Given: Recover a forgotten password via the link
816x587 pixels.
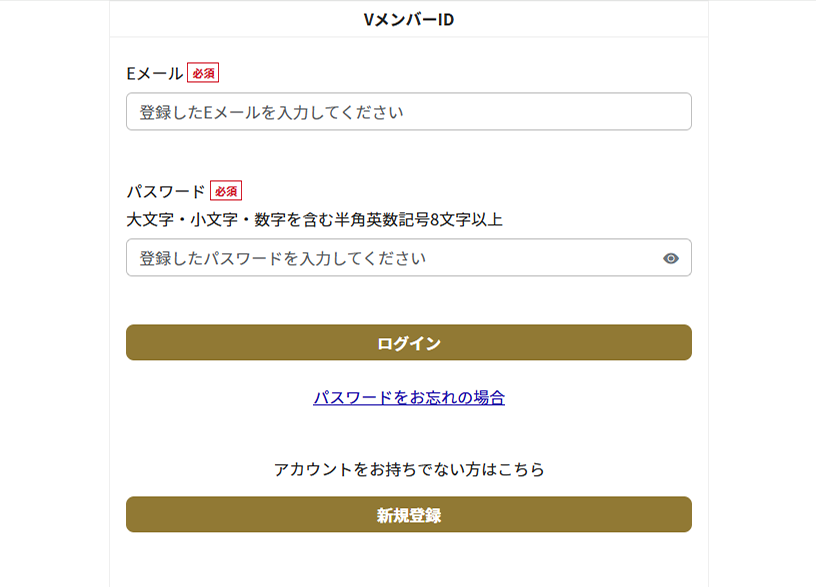Looking at the screenshot, I should point(408,398).
